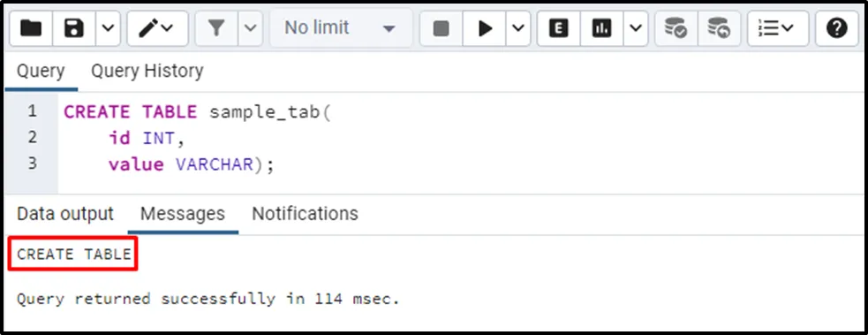Expand the save options dropdown arrow
Image resolution: width=868 pixels, height=335 pixels.
coord(109,28)
